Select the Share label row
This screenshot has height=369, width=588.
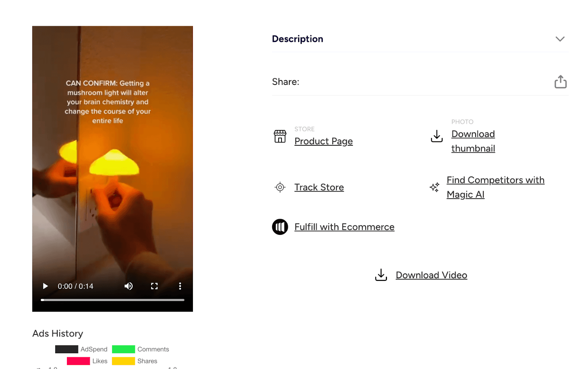286,82
